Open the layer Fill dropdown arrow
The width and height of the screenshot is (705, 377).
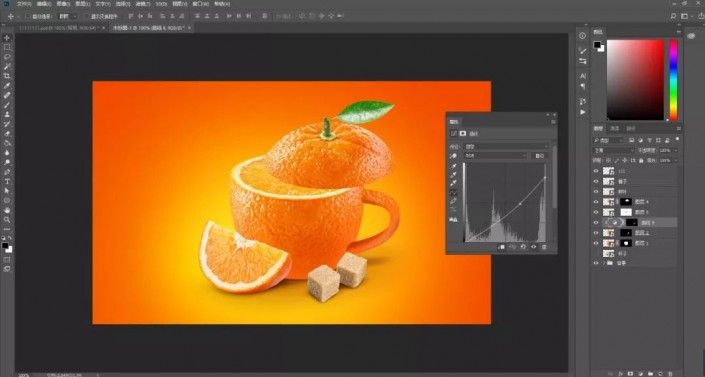676,161
